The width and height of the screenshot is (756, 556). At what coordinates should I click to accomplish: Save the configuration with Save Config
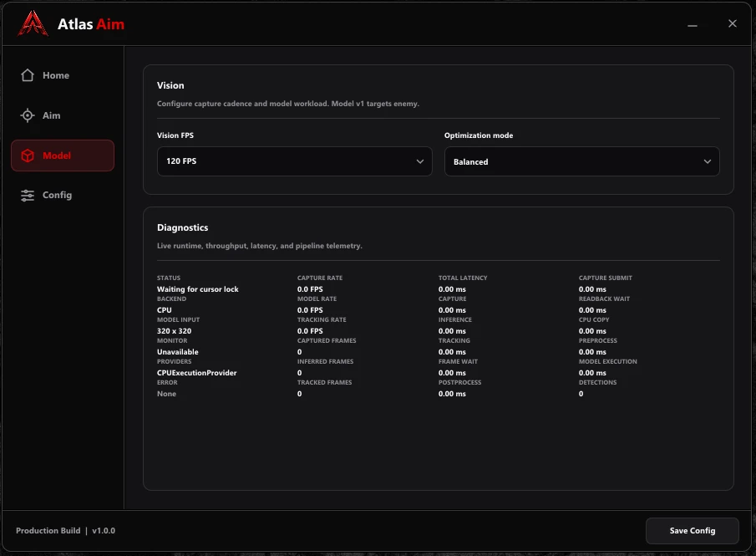(693, 530)
